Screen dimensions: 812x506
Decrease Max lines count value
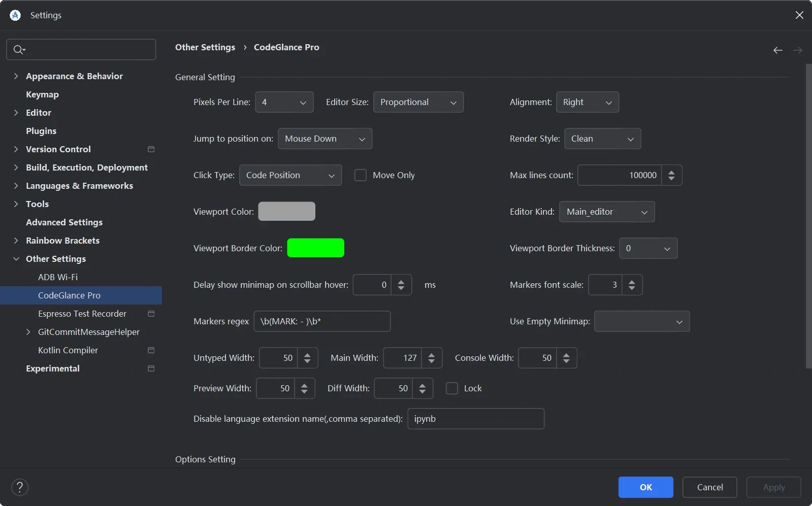pos(671,179)
